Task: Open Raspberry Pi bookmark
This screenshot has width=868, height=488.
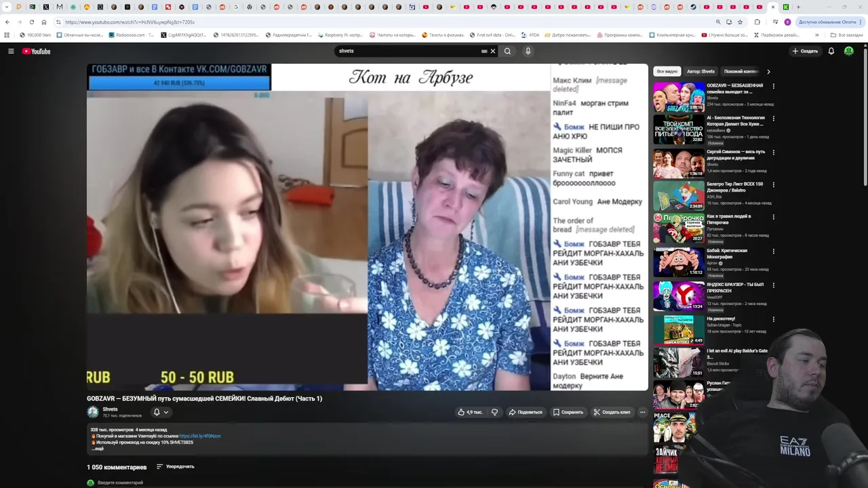Action: tap(340, 35)
